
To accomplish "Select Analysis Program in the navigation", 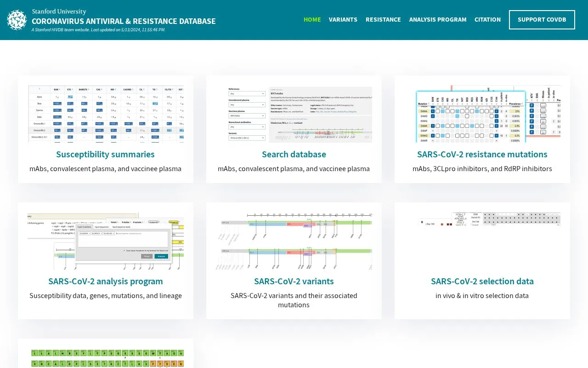I will point(438,20).
